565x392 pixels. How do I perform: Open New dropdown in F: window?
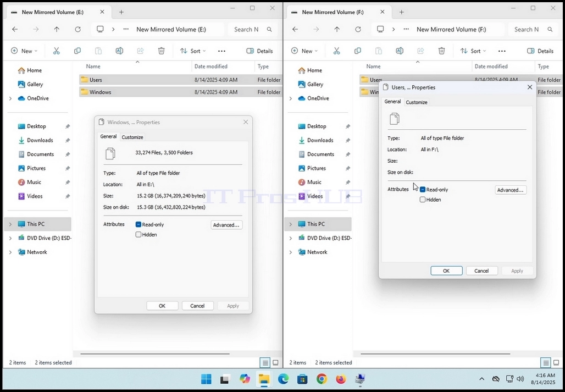[304, 51]
